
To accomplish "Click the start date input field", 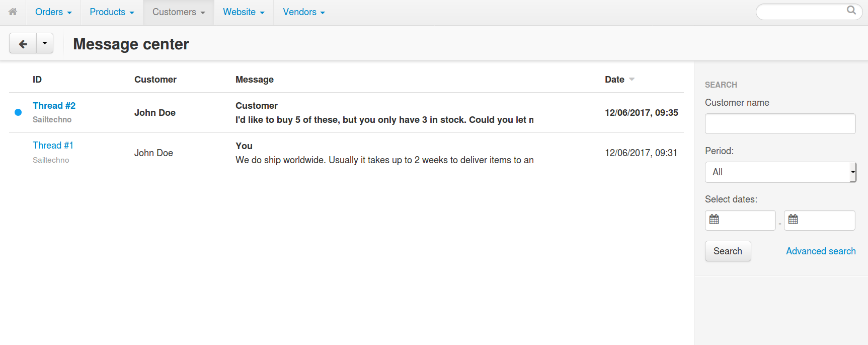I will point(740,220).
